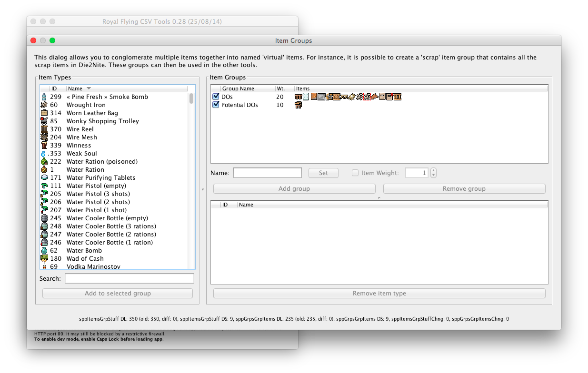Click the Set button

pos(323,173)
